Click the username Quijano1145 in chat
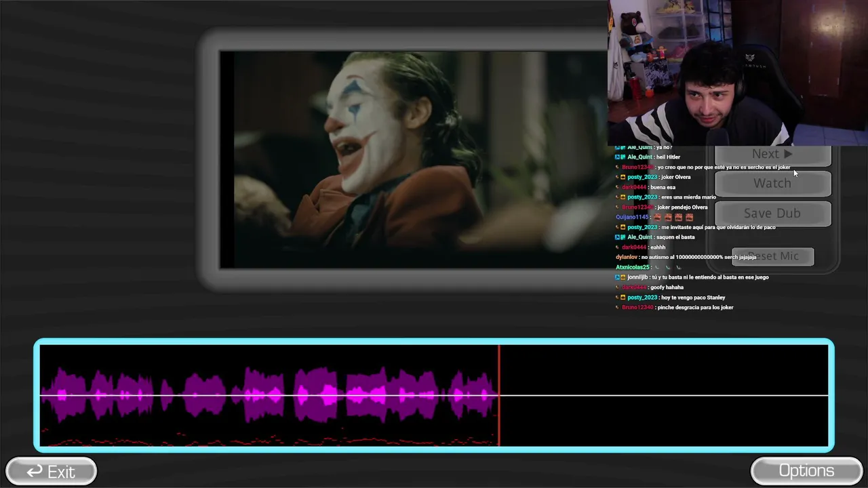The image size is (868, 488). pyautogui.click(x=632, y=217)
